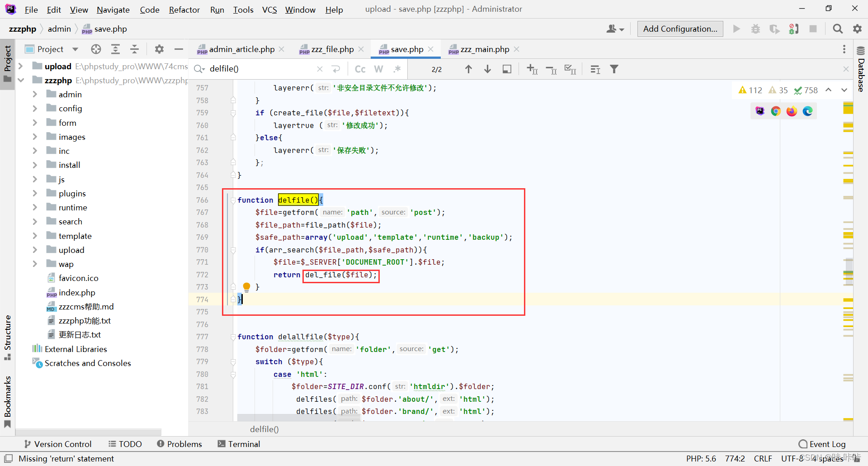This screenshot has width=868, height=466.
Task: Toggle search in selection only
Action: pos(507,69)
